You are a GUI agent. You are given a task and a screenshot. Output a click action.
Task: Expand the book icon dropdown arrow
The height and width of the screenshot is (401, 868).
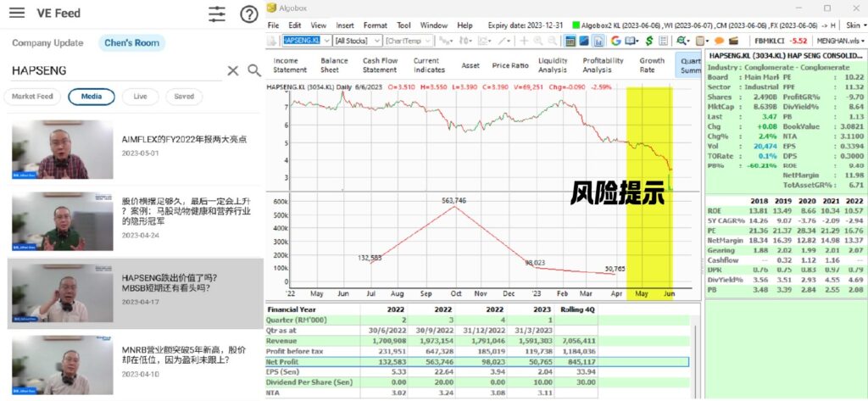(x=637, y=41)
